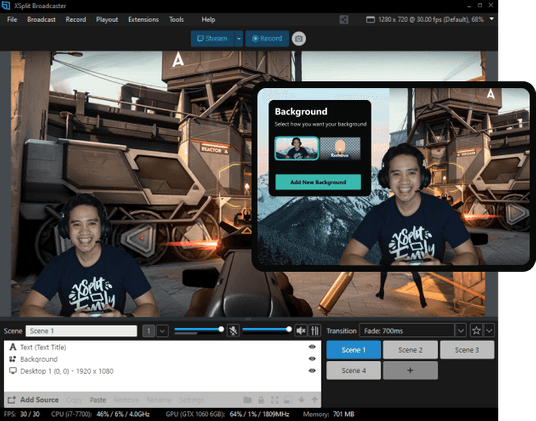Switch to Scene 1

tap(353, 350)
